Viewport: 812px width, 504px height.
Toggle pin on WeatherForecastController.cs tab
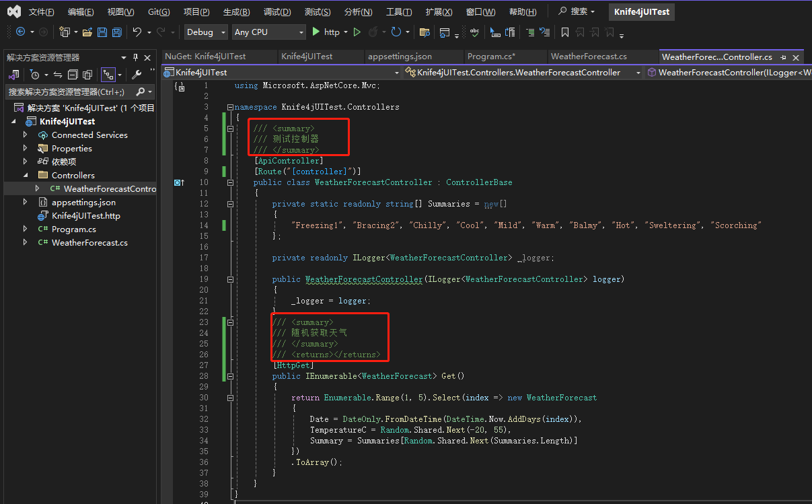coord(784,58)
